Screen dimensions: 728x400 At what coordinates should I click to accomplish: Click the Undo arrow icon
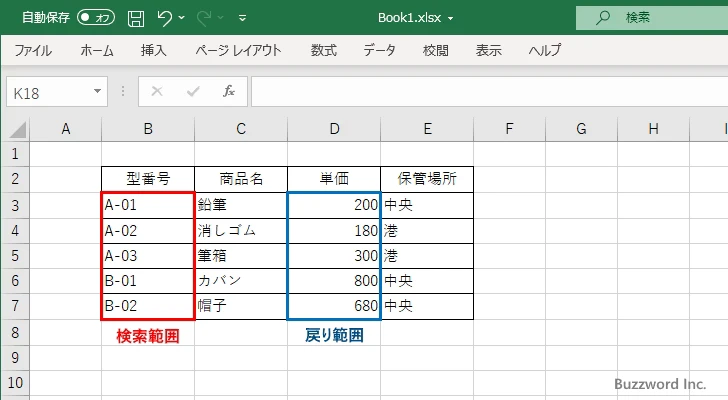pyautogui.click(x=164, y=18)
